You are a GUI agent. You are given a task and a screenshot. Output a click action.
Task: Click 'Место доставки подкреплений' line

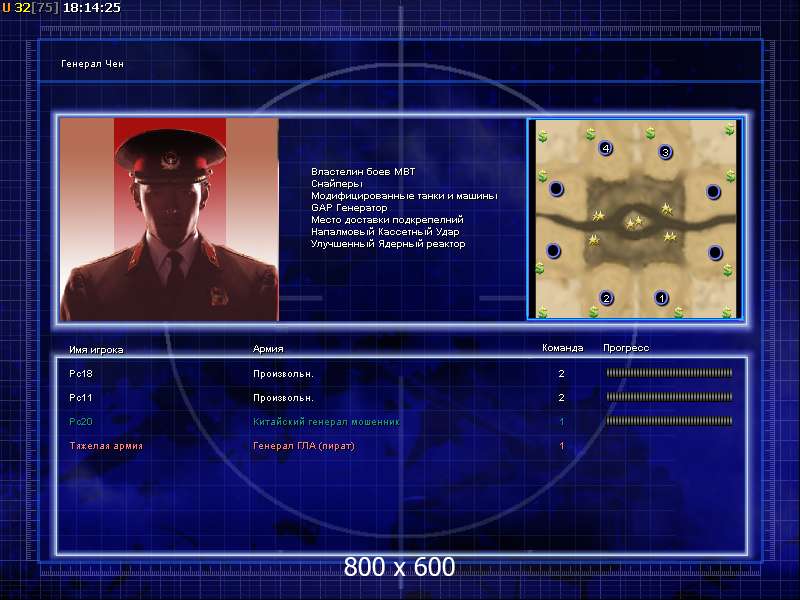(387, 219)
